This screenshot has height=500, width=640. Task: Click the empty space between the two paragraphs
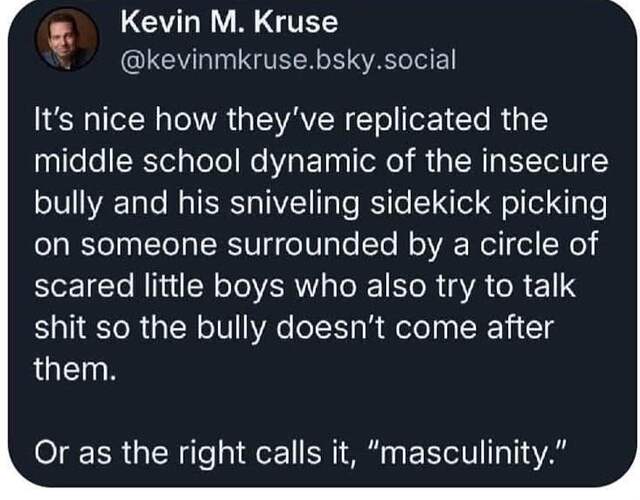320,410
